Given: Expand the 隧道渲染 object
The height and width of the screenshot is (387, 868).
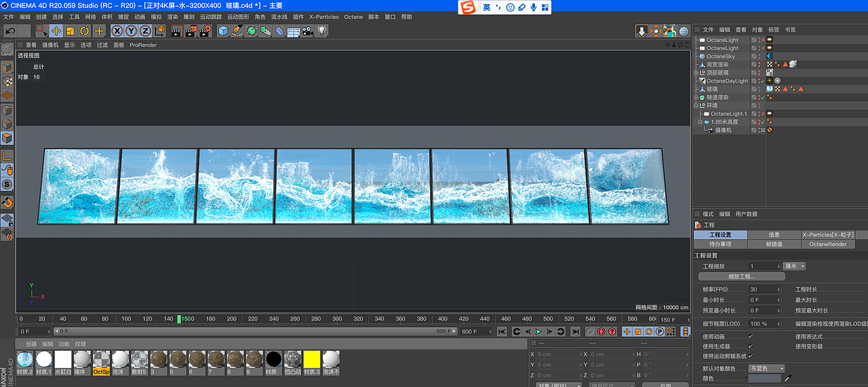Looking at the screenshot, I should (x=696, y=97).
